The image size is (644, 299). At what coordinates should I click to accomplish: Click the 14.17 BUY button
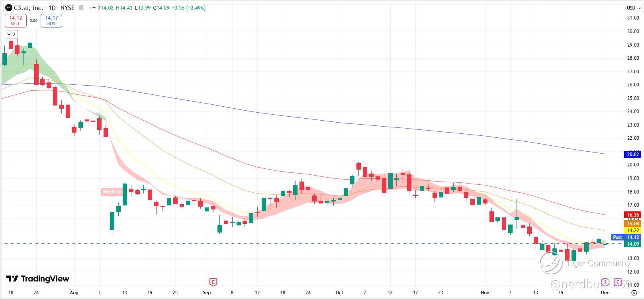(x=51, y=21)
